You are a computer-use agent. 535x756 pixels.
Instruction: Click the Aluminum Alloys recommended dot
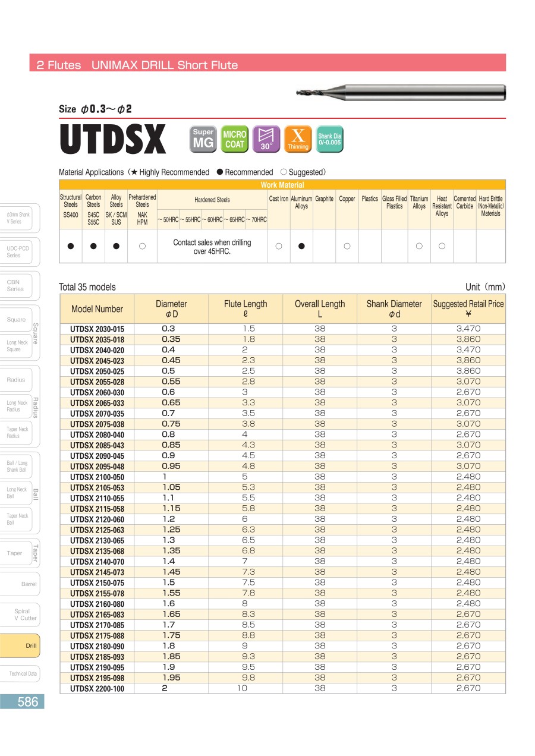point(301,246)
